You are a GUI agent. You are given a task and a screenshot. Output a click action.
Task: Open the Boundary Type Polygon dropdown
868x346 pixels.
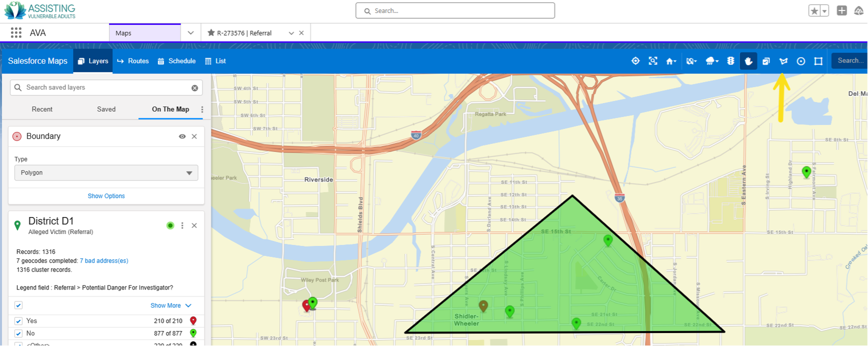106,172
